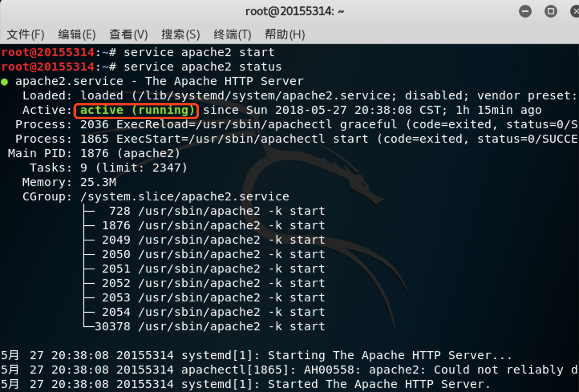Click 'Tasks: 9 (limit: 2347)'
The width and height of the screenshot is (579, 392).
coord(108,168)
